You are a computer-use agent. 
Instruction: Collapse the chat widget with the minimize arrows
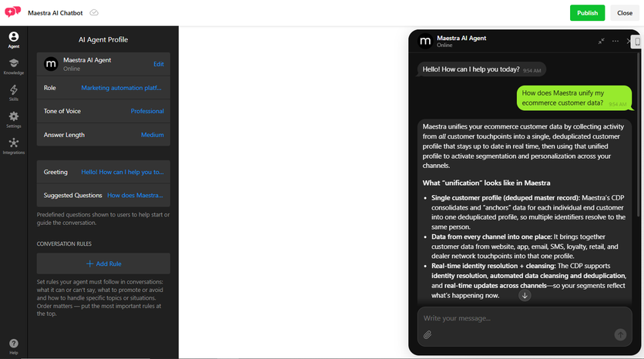602,41
